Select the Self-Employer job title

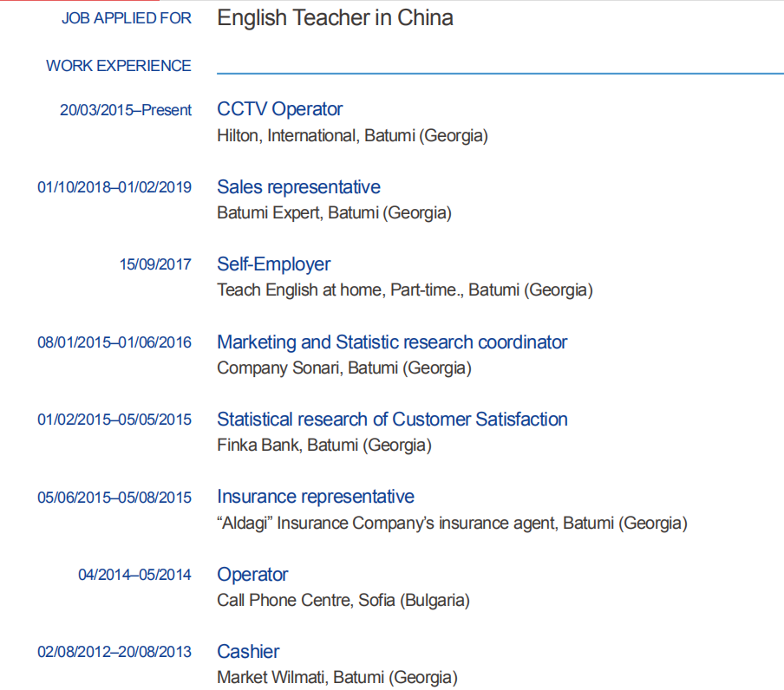coord(273,264)
